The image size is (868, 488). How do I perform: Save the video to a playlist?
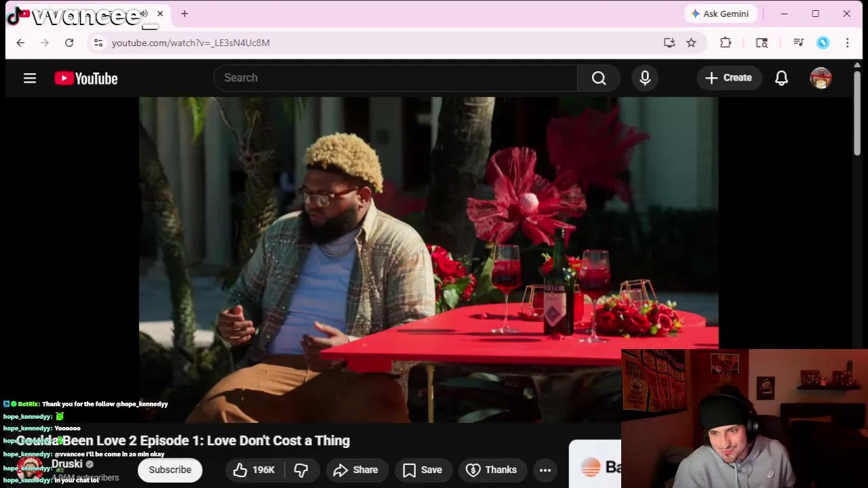(x=422, y=470)
